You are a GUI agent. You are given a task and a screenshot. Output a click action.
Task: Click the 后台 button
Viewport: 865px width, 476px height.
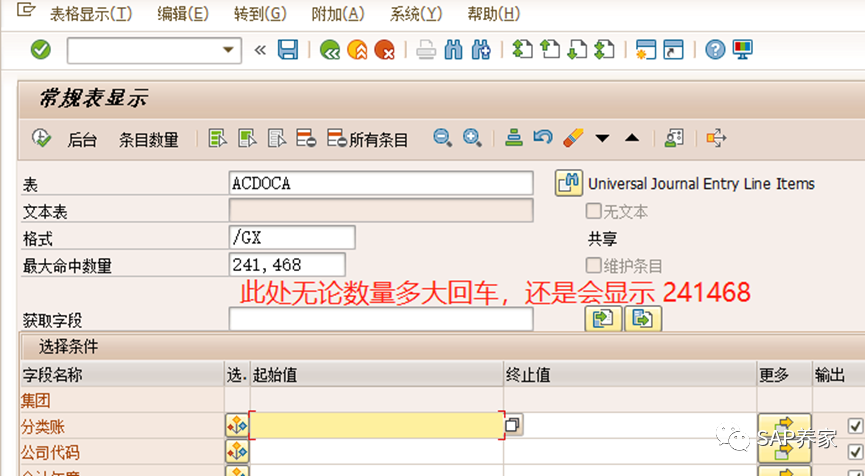(x=82, y=140)
